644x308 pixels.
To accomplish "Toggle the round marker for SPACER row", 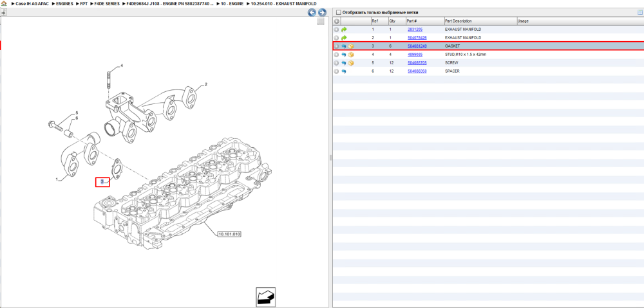I will coord(336,71).
